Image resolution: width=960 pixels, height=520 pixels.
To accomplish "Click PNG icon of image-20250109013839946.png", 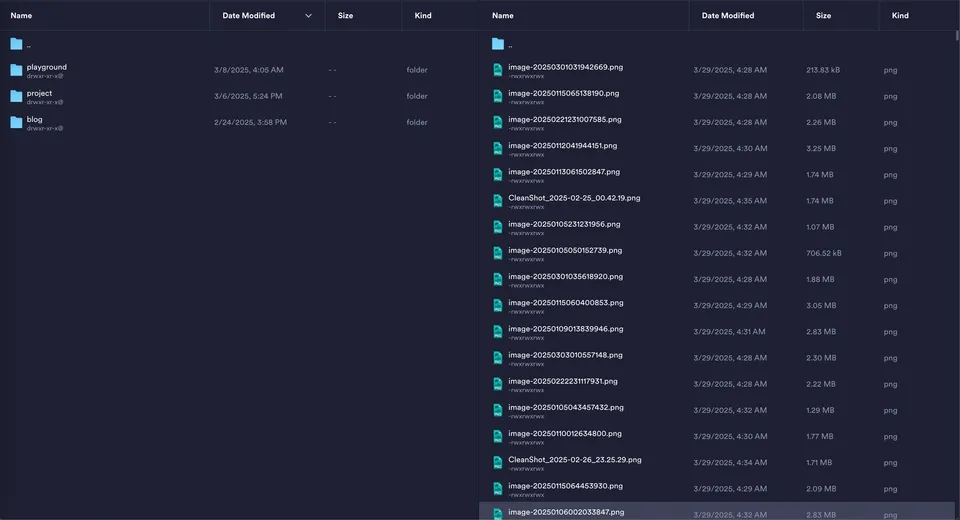I will (498, 332).
